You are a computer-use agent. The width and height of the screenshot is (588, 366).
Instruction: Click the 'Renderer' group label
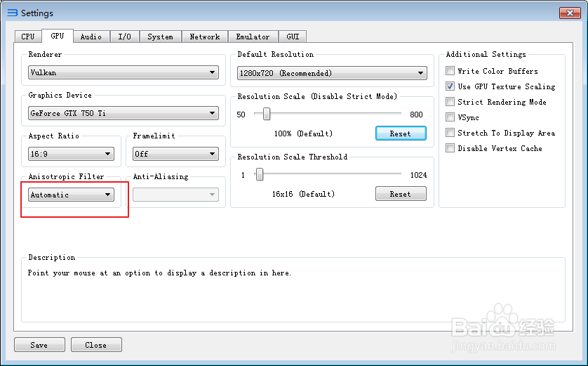(45, 54)
